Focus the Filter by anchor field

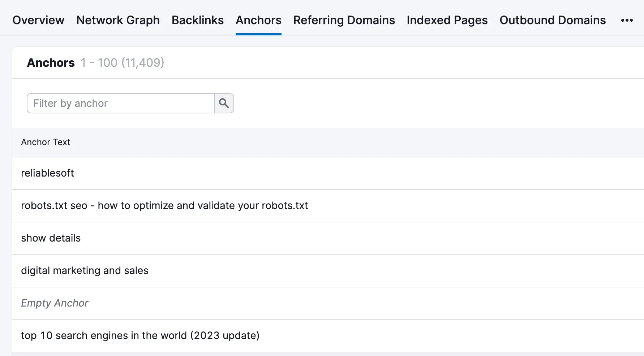(121, 103)
